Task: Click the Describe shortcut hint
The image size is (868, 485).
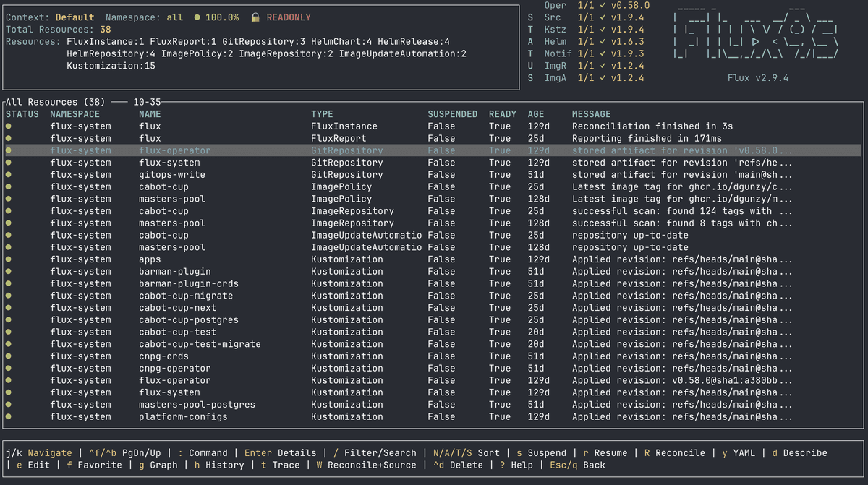Action: coord(799,453)
